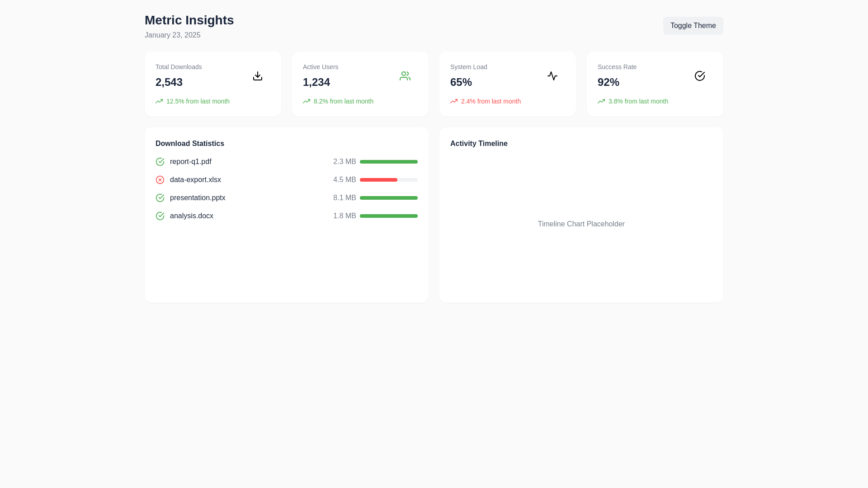Screen dimensions: 868x488
Task: Click the Timeline Chart Placeholder area
Action: click(x=581, y=224)
